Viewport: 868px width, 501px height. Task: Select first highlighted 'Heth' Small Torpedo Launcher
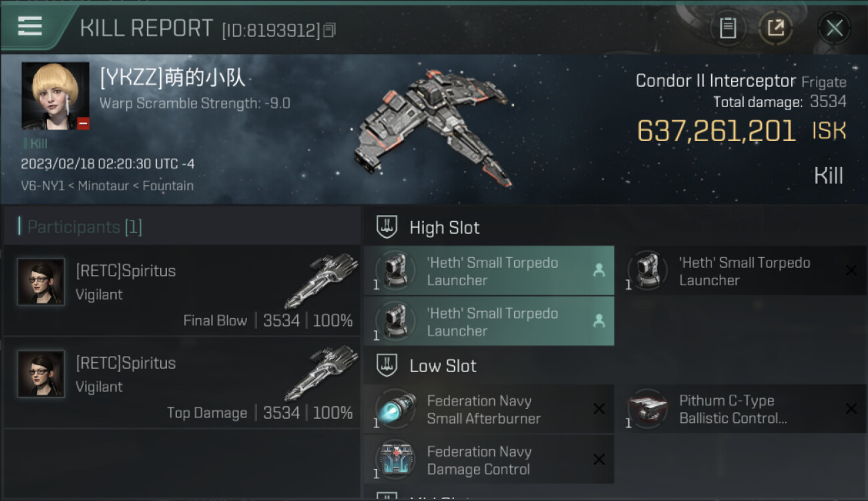pyautogui.click(x=489, y=271)
